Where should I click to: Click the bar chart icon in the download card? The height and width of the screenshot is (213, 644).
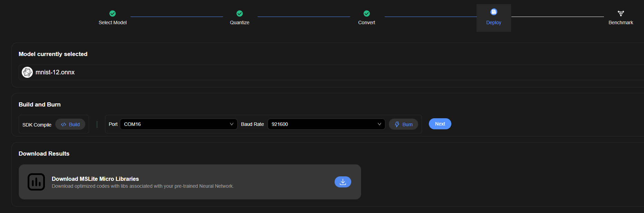(36, 182)
